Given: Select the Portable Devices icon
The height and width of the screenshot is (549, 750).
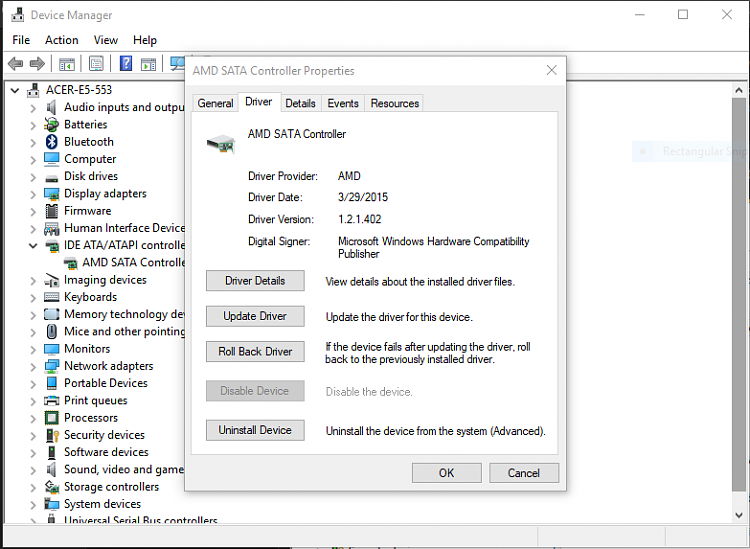Looking at the screenshot, I should point(52,383).
